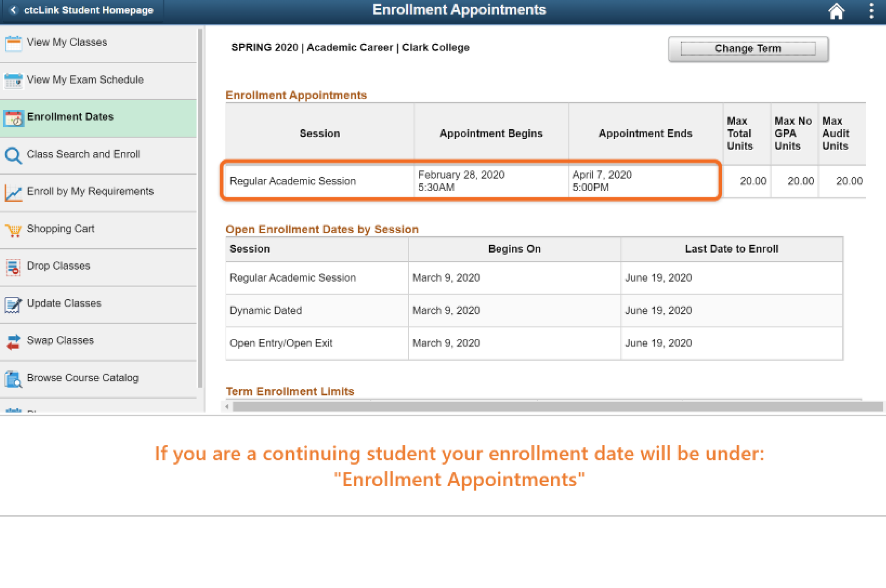Select the Shopping Cart menu entry
The width and height of the screenshot is (886, 588).
pos(61,229)
